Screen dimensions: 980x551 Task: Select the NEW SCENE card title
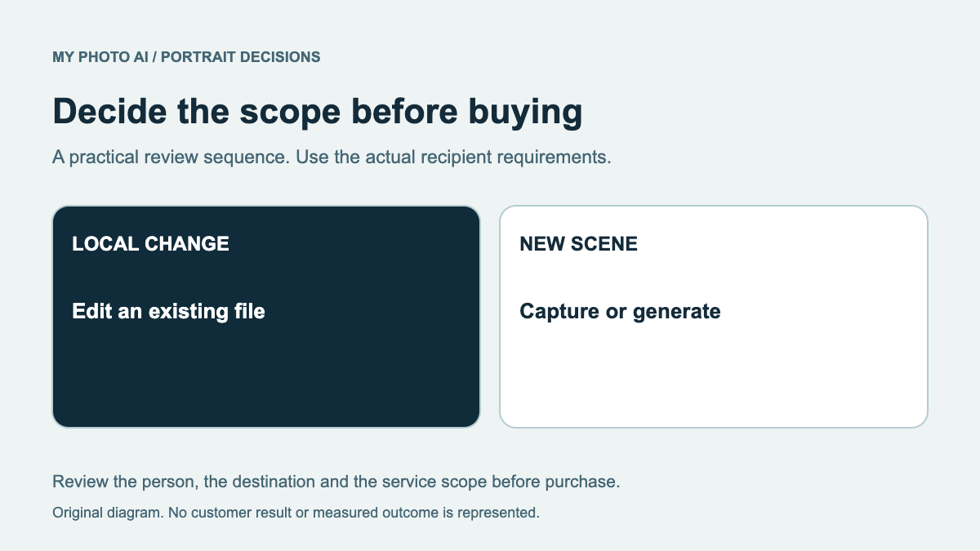578,243
